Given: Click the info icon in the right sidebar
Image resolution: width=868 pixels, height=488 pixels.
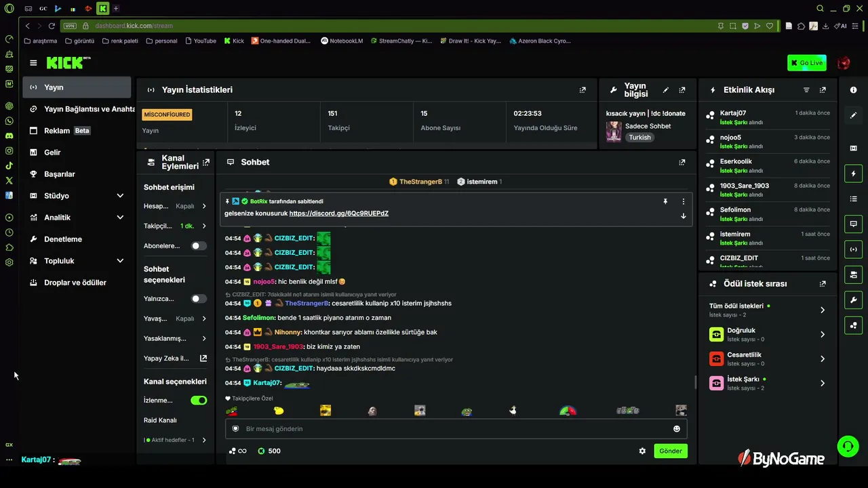Looking at the screenshot, I should pos(853,89).
